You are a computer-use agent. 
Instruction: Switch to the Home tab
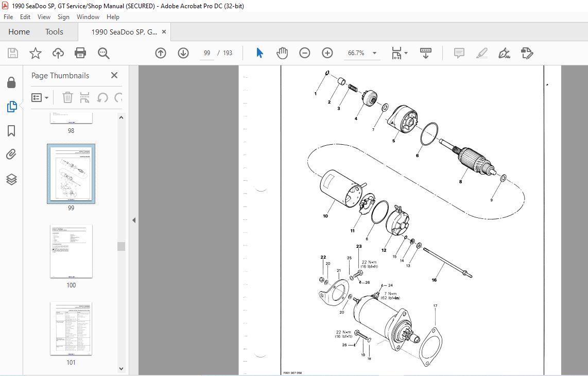coord(19,32)
